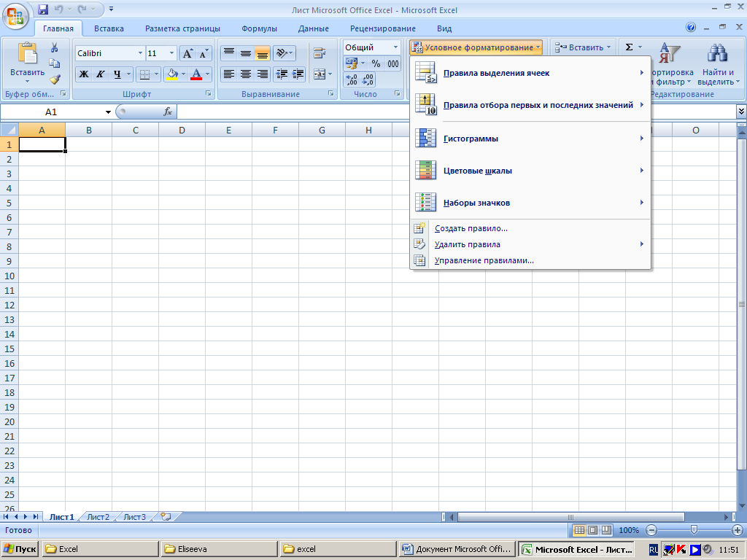
Task: Open the Данные ribbon tab
Action: coord(314,28)
